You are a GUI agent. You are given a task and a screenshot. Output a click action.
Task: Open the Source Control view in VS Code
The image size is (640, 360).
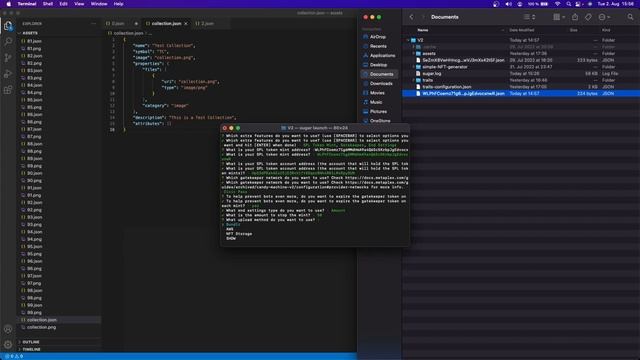pyautogui.click(x=8, y=58)
